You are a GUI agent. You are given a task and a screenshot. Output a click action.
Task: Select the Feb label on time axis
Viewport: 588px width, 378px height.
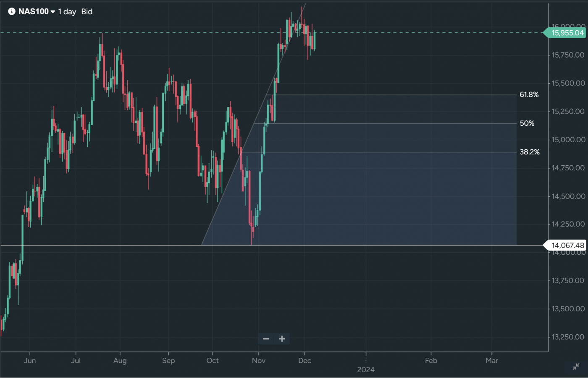pyautogui.click(x=431, y=361)
